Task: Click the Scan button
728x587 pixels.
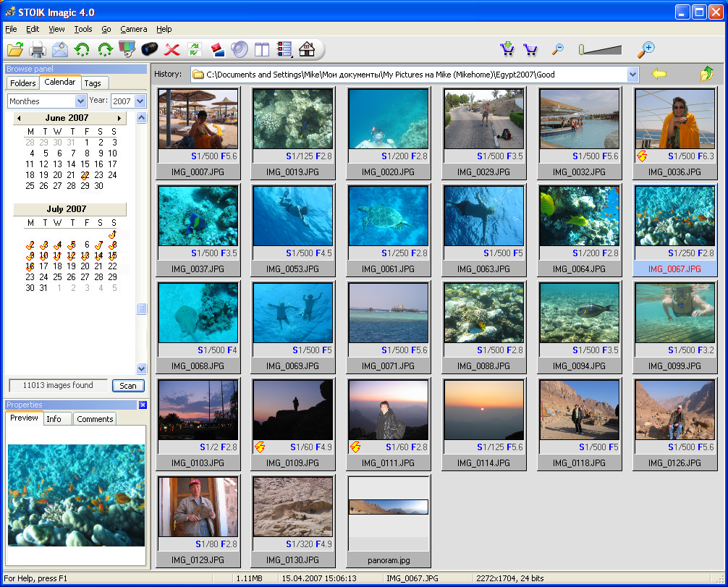Action: (x=128, y=386)
